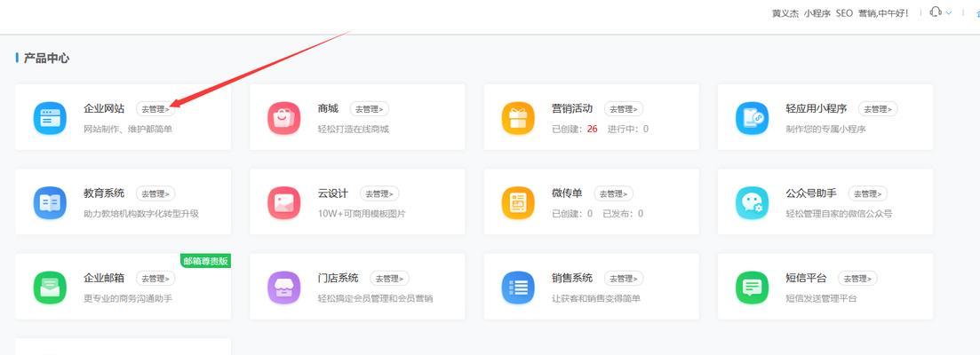This screenshot has height=355, width=980.
Task: Click 去管理 next to 云设计
Action: click(x=379, y=194)
